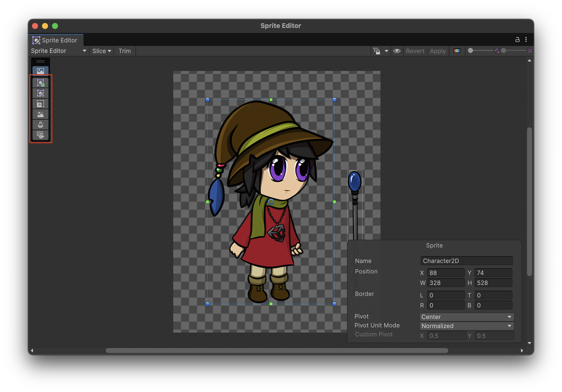Open the three-dot window options menu
This screenshot has width=562, height=392.
tap(526, 40)
